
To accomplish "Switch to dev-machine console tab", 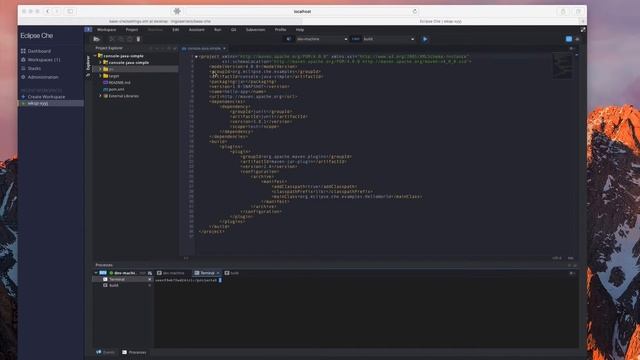I will coord(171,273).
